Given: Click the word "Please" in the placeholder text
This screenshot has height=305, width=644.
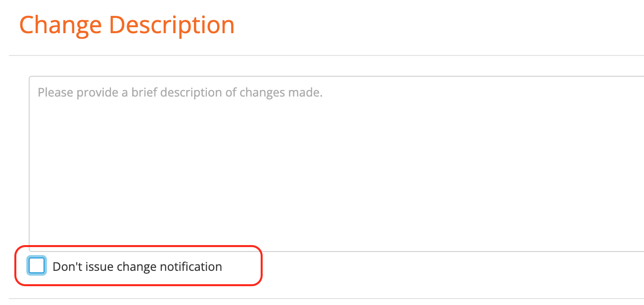Looking at the screenshot, I should [x=54, y=93].
